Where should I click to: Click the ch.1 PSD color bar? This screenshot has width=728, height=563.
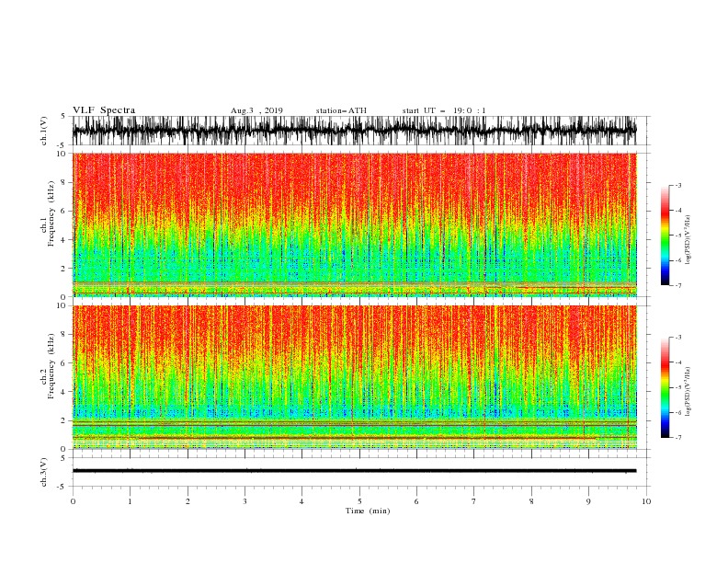point(665,236)
